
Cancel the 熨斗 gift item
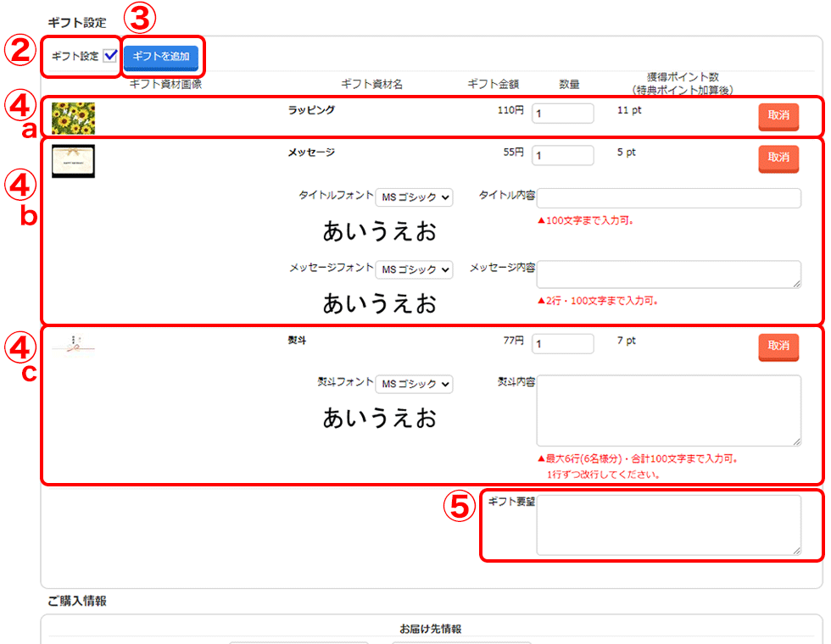(778, 346)
